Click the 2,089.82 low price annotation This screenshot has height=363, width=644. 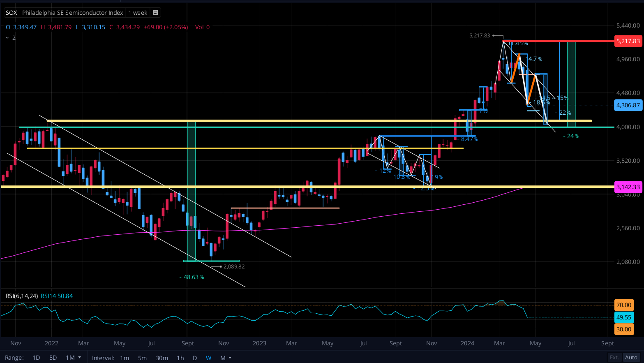[x=234, y=266]
